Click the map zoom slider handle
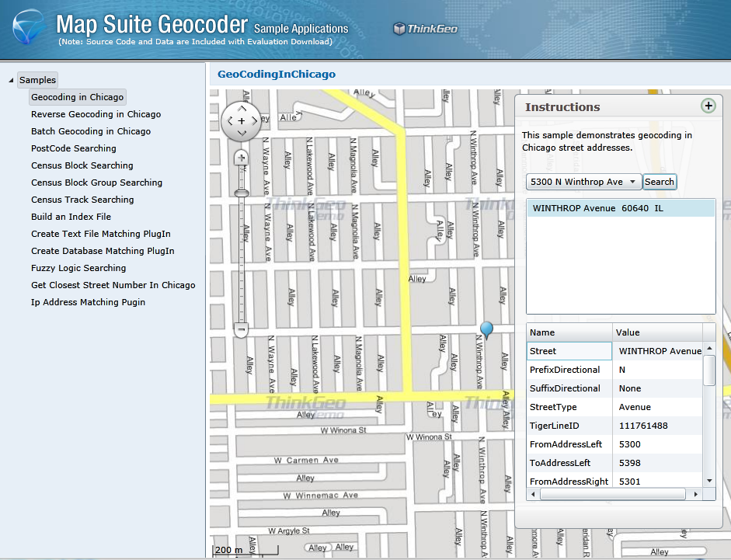731x560 pixels. (x=241, y=193)
